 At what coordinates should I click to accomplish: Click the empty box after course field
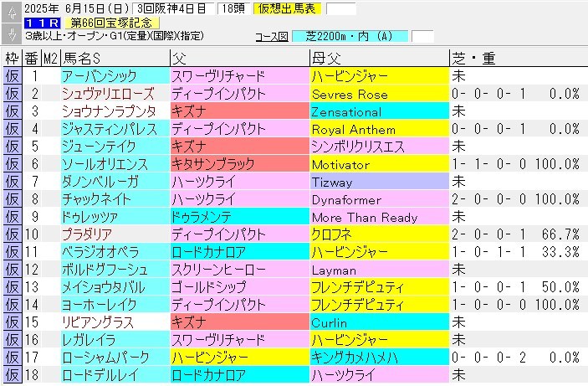pos(422,36)
